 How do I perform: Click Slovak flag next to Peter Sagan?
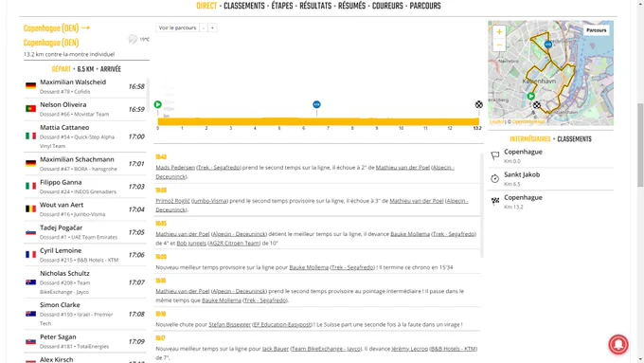(x=31, y=341)
